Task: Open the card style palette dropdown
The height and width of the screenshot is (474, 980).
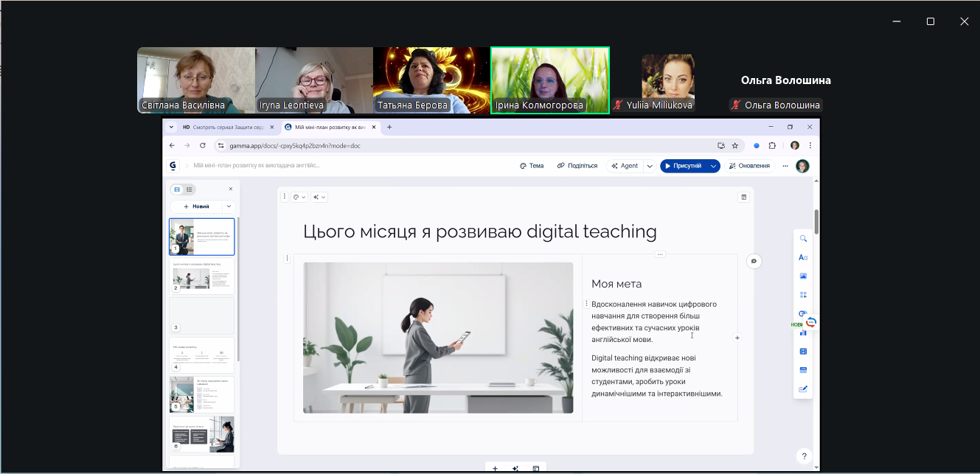Action: (x=299, y=197)
